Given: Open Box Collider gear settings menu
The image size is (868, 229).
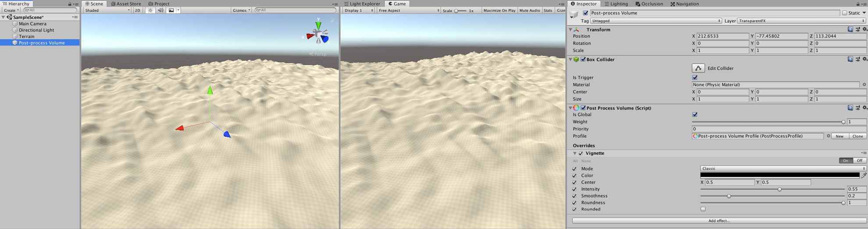Looking at the screenshot, I should pos(864,59).
